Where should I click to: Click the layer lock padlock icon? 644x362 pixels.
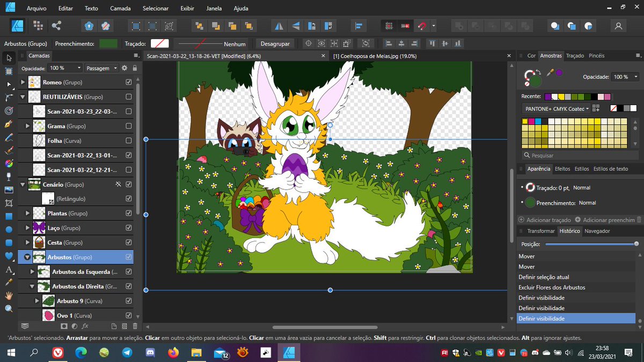tap(135, 68)
